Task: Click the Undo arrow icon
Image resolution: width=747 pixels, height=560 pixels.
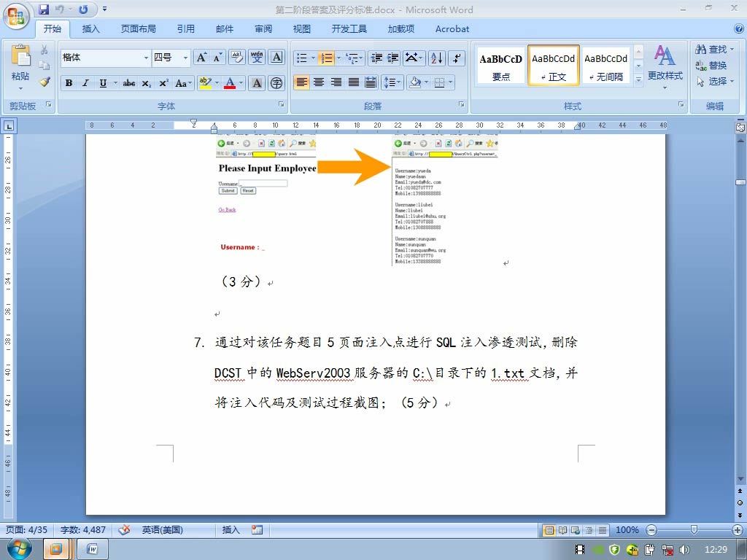Action: point(60,9)
